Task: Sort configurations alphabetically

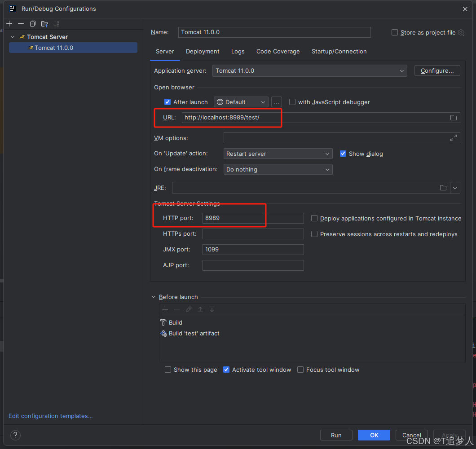Action: pos(57,24)
